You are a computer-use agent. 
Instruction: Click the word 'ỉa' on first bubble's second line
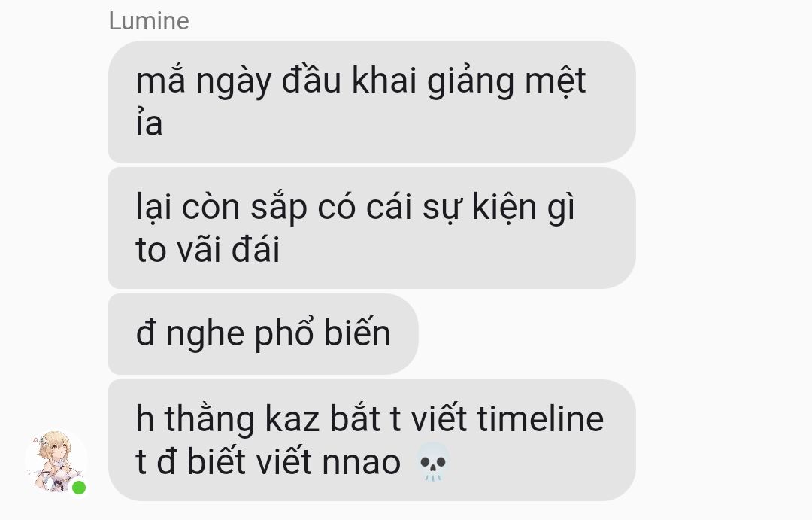pos(149,123)
